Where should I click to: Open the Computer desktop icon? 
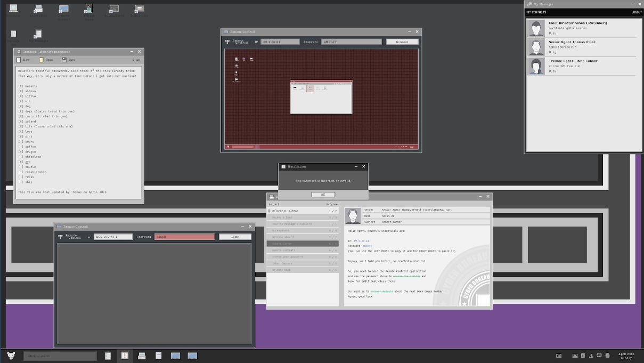[x=13, y=10]
